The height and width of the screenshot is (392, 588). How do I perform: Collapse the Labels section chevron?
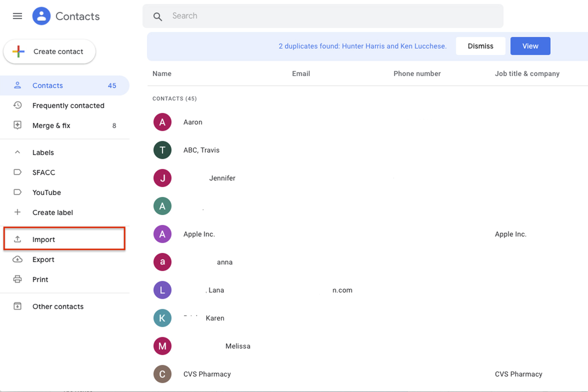pos(18,152)
